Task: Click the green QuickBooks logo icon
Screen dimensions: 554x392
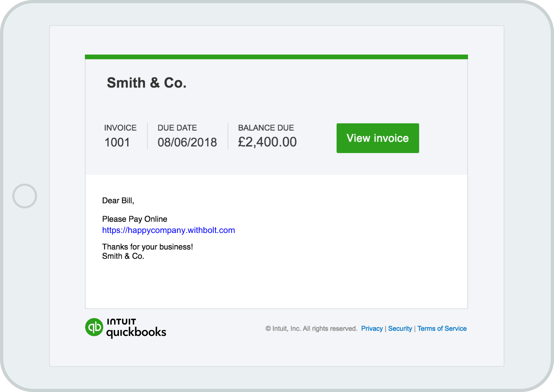Action: point(94,327)
